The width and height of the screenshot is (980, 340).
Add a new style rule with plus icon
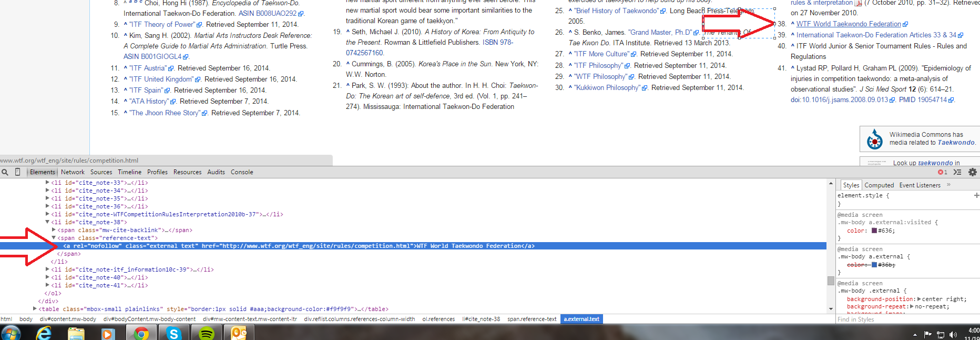[x=976, y=195]
